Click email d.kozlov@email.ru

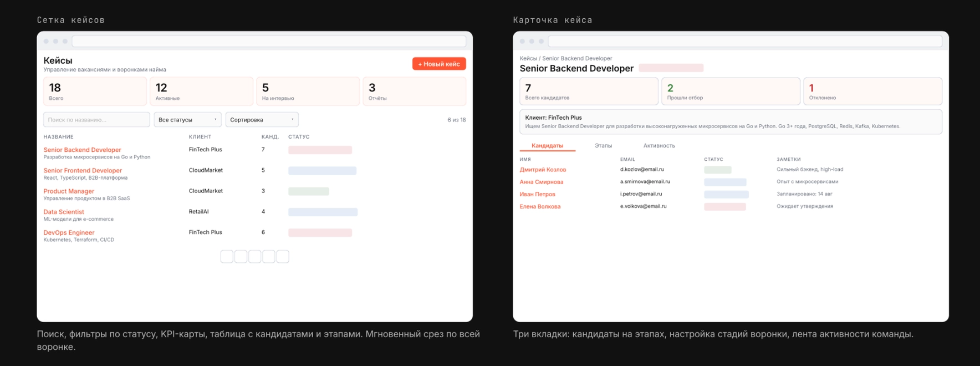coord(642,169)
